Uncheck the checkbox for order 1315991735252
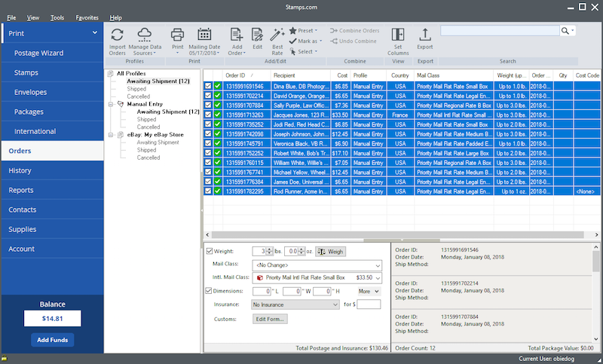This screenshot has height=364, width=603. click(x=208, y=124)
